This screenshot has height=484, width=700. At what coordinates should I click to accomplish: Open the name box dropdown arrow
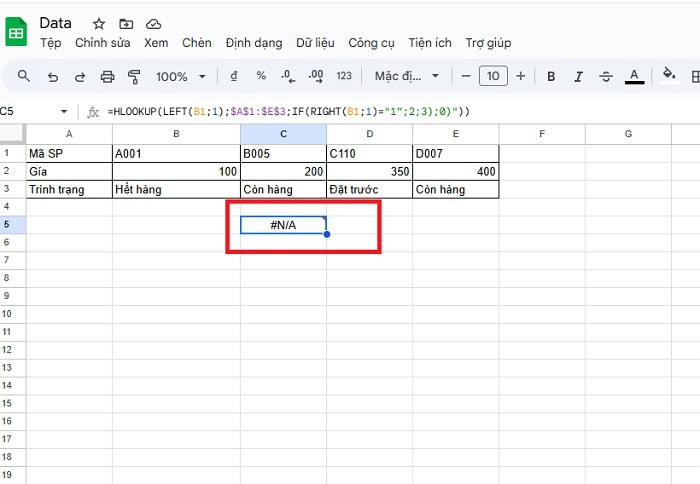[x=64, y=111]
